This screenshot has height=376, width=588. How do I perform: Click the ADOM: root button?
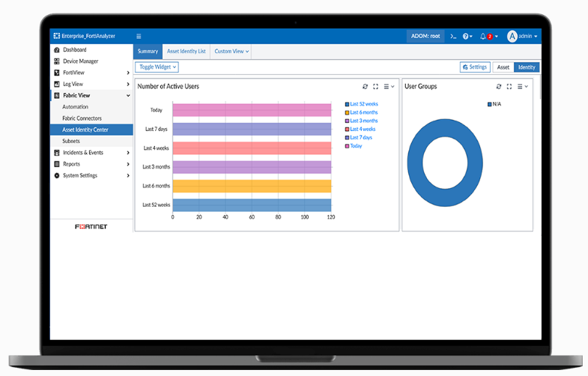click(425, 37)
